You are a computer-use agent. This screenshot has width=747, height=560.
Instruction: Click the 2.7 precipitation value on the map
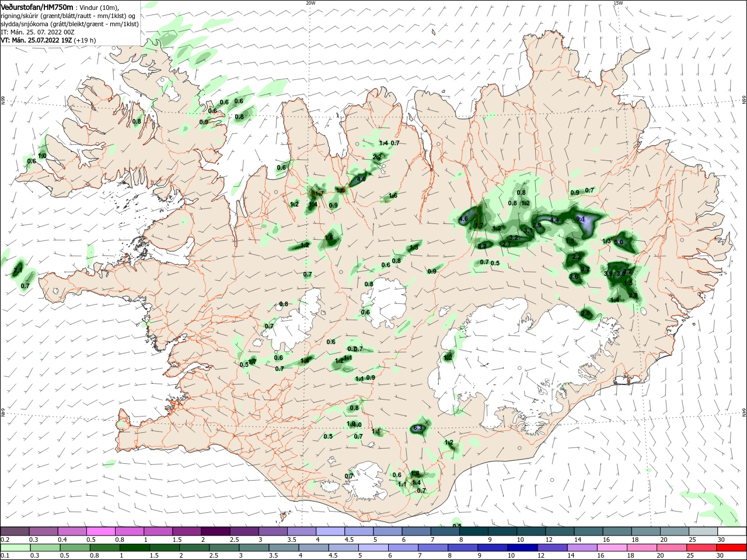pyautogui.click(x=506, y=244)
